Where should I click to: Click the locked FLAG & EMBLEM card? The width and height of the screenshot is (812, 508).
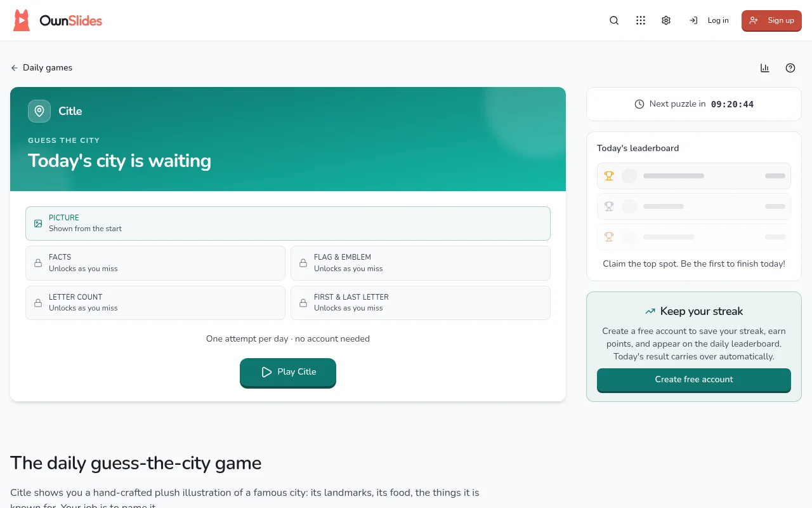pos(421,263)
